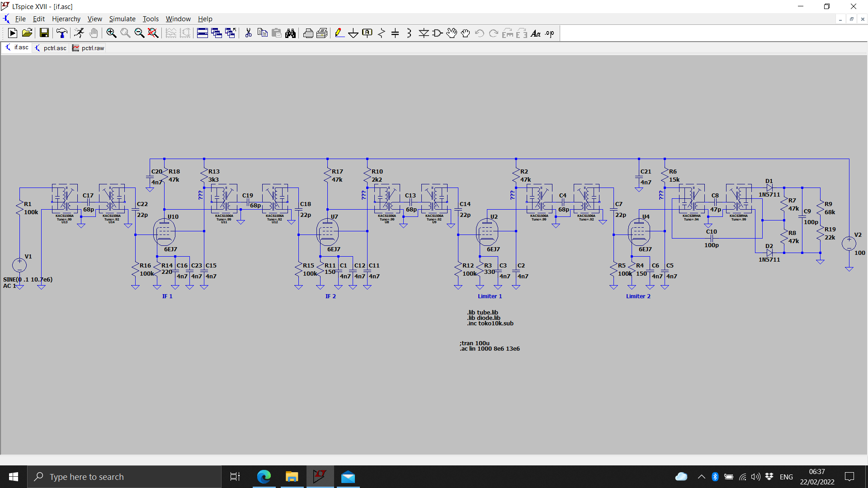The image size is (868, 488).
Task: Click the V1 voltage source symbol
Action: 19,265
